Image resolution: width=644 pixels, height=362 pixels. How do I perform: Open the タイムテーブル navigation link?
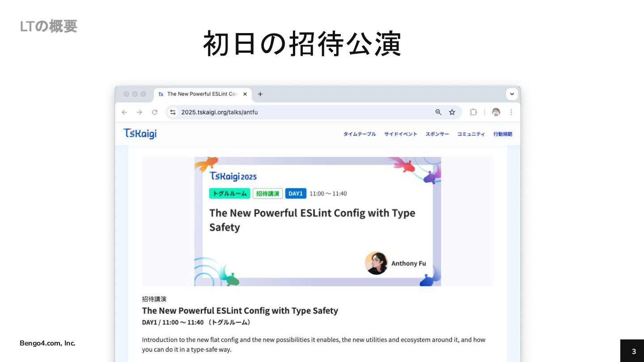[360, 134]
